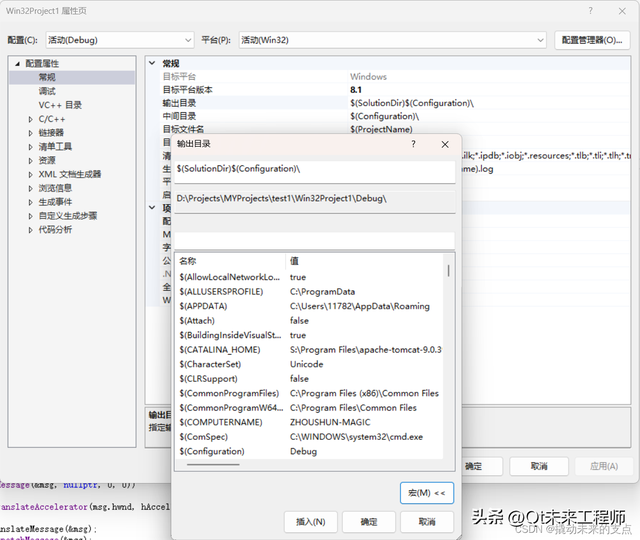
Task: Expand the XML 文档生成器 tree node
Action: 31,175
